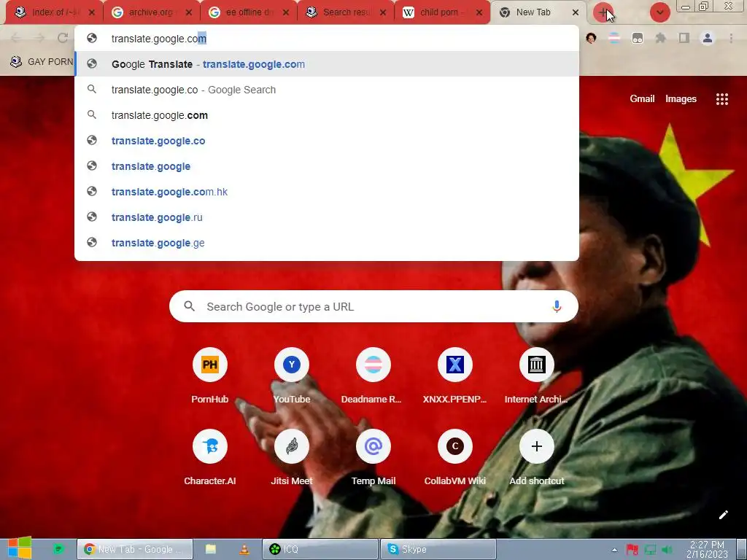The width and height of the screenshot is (747, 560).
Task: Open the Google apps grid
Action: pos(721,98)
